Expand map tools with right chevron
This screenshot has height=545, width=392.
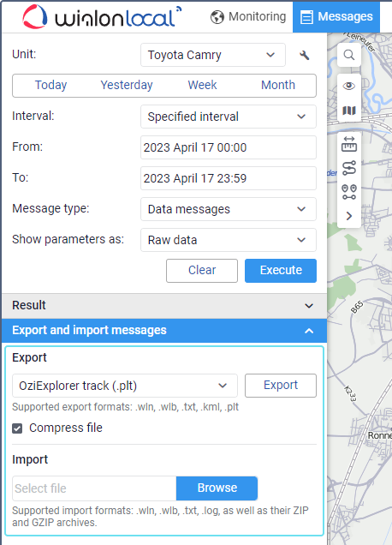click(349, 216)
